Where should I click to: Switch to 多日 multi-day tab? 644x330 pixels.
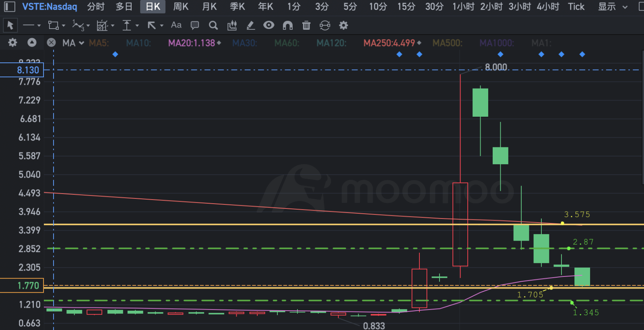(x=124, y=7)
